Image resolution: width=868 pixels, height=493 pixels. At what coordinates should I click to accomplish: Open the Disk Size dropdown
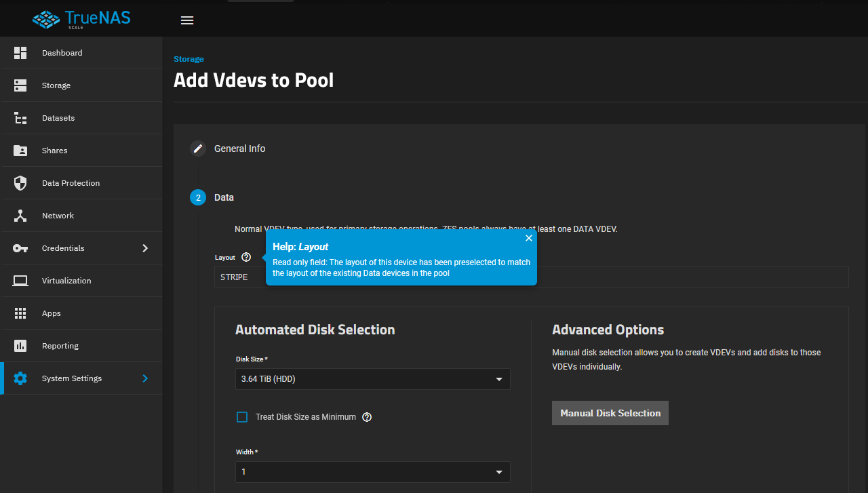pyautogui.click(x=373, y=379)
